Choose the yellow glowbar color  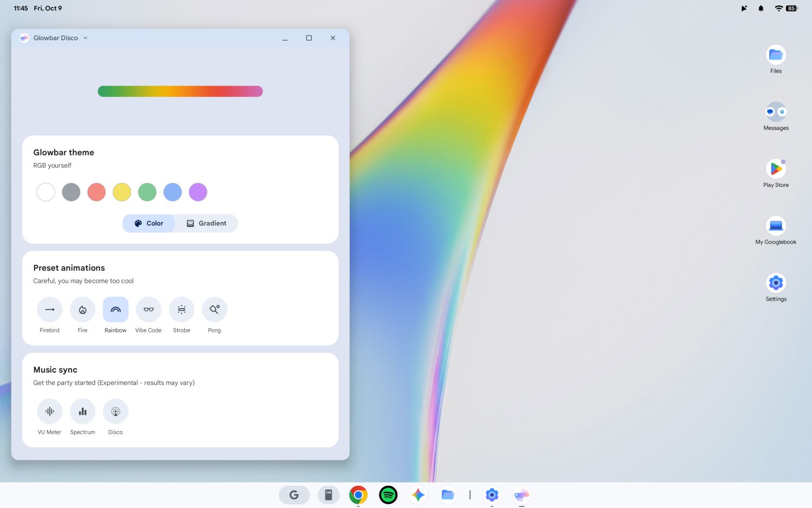(x=122, y=192)
